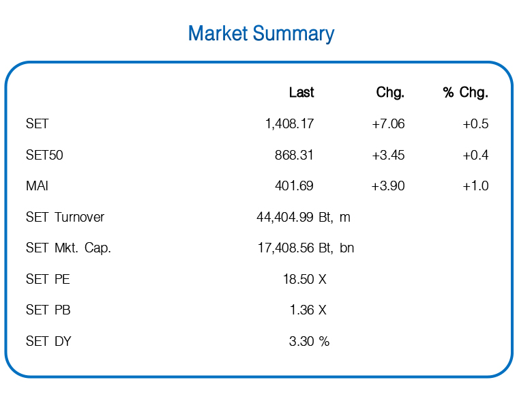Screen dimensions: 532x397
Task: Click the Market Summary title
Action: point(261,34)
